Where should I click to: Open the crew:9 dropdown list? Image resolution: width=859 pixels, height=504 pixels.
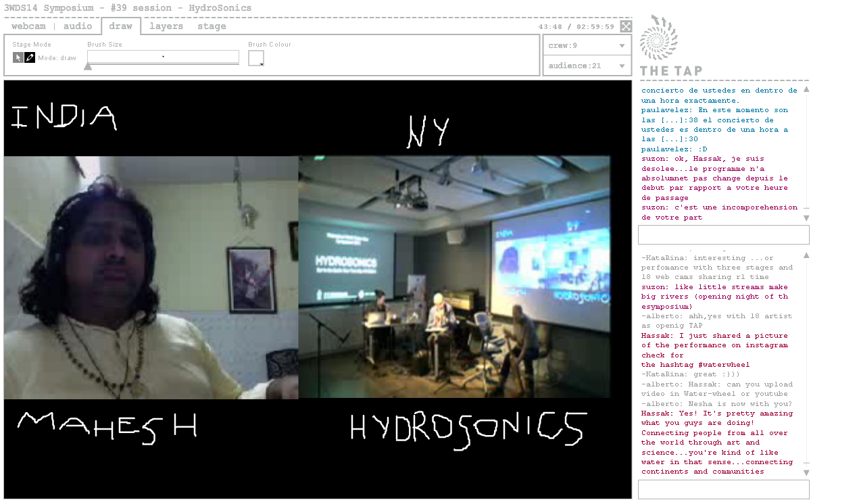tap(587, 46)
